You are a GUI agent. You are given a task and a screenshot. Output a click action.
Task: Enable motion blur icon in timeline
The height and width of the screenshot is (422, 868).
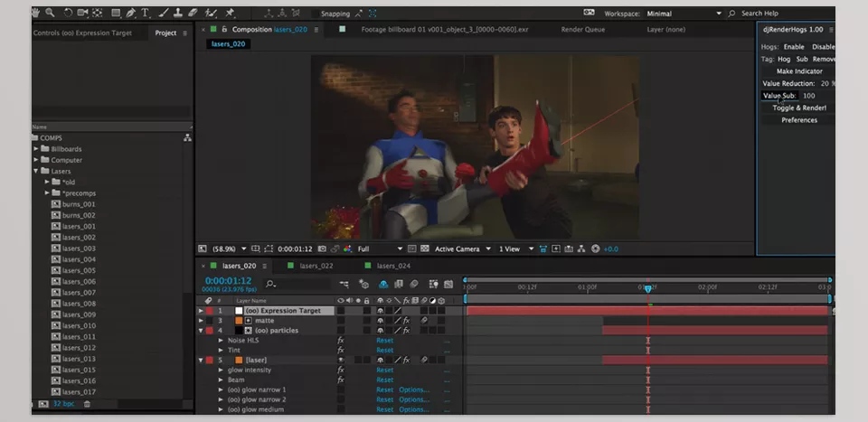(x=413, y=285)
